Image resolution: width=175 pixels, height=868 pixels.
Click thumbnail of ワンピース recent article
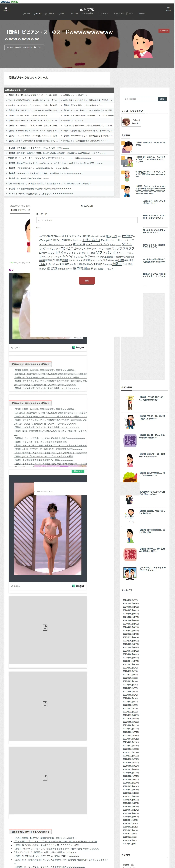tap(130, 422)
